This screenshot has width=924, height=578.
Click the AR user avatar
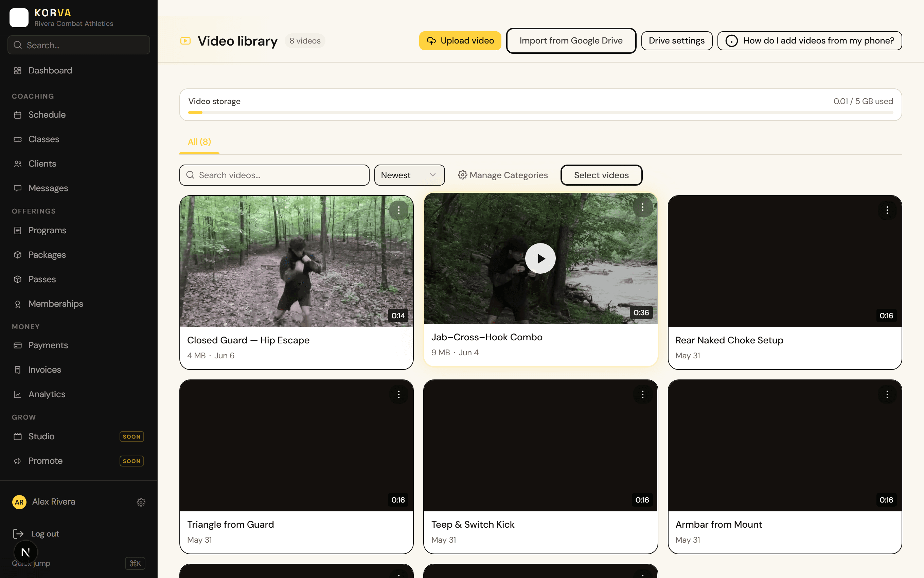pyautogui.click(x=19, y=502)
